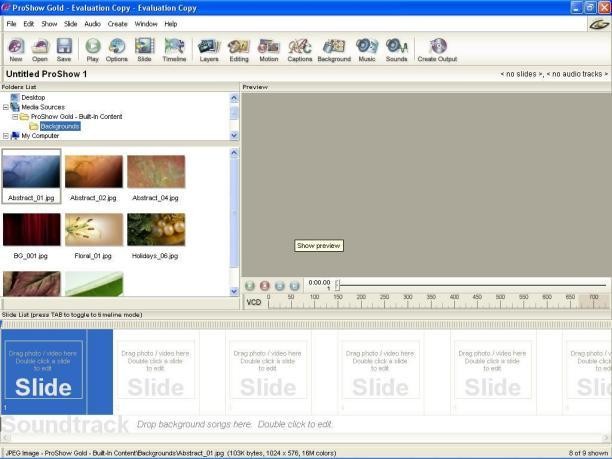Select My Computer in folder tree
612x459 pixels.
[40, 136]
